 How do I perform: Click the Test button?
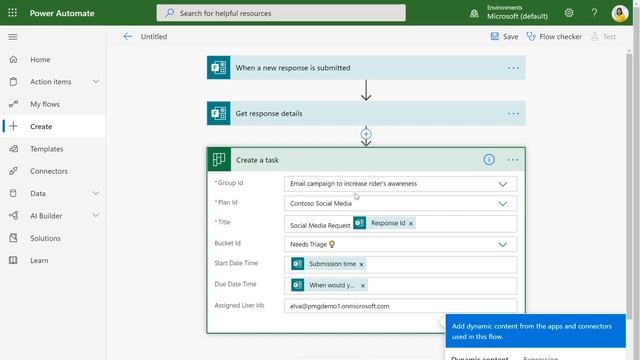603,37
